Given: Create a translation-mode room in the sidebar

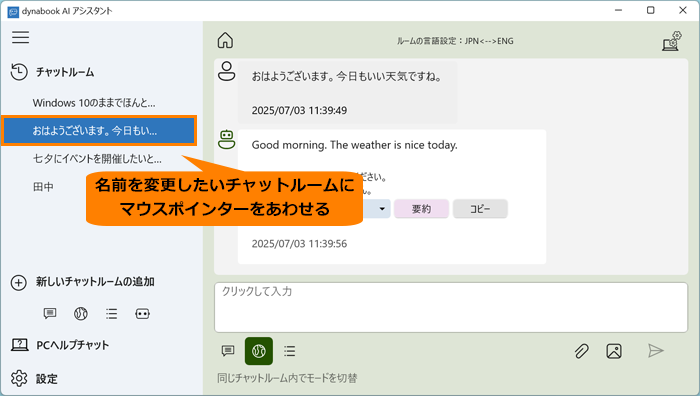Looking at the screenshot, I should [x=81, y=313].
